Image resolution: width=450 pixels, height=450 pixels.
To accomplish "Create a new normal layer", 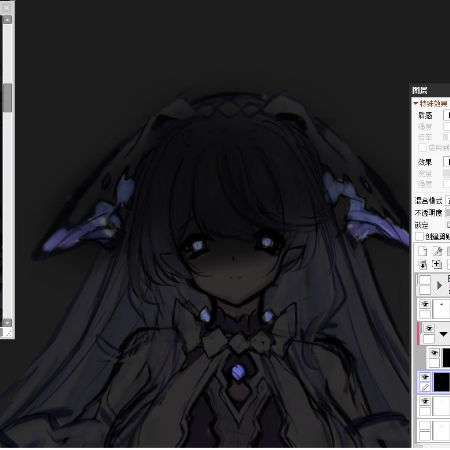I will point(423,251).
